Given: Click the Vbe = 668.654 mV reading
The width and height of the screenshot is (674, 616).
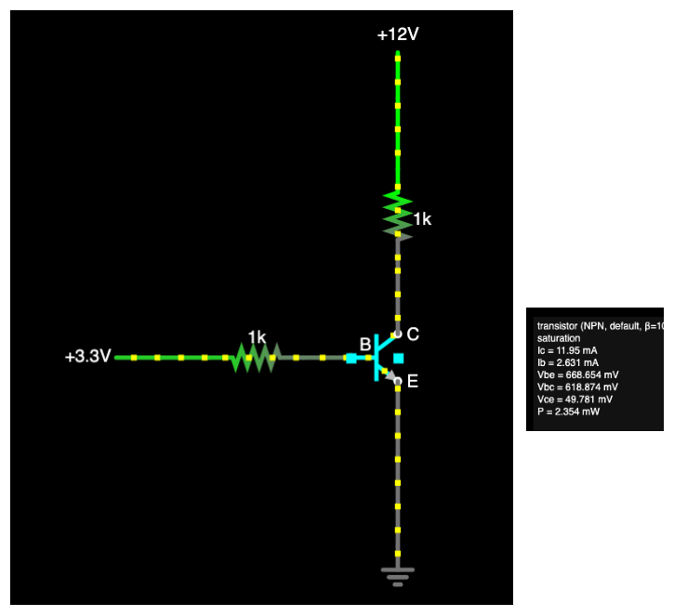Looking at the screenshot, I should click(577, 374).
